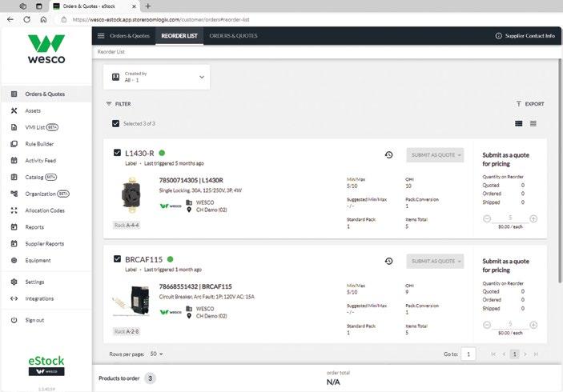Click the browser address bar URL
Image resolution: width=563 pixels, height=392 pixels.
click(161, 19)
